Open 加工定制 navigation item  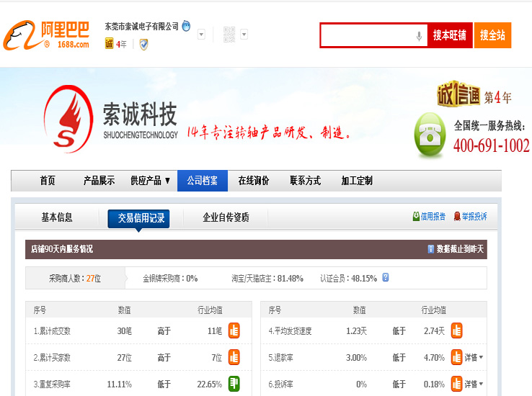tap(357, 181)
